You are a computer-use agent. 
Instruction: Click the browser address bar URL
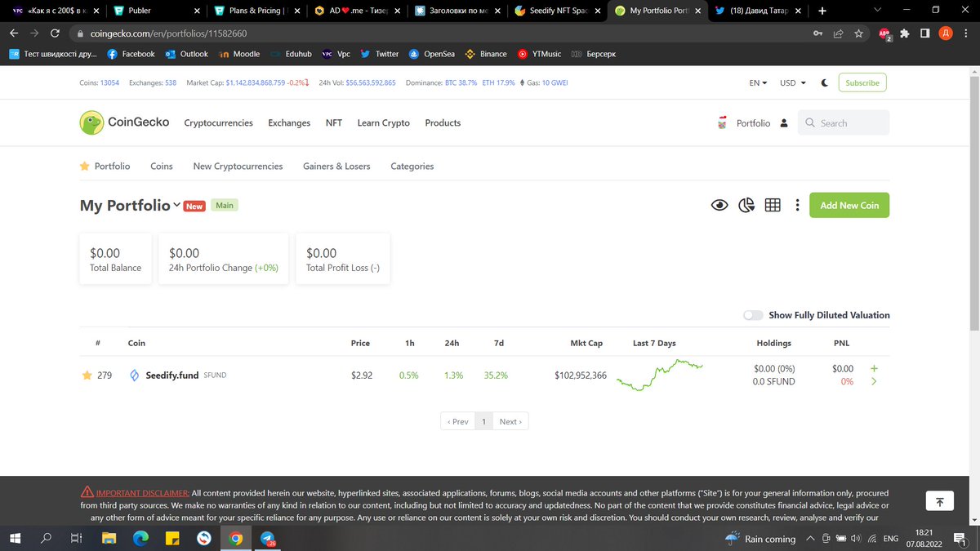[168, 33]
